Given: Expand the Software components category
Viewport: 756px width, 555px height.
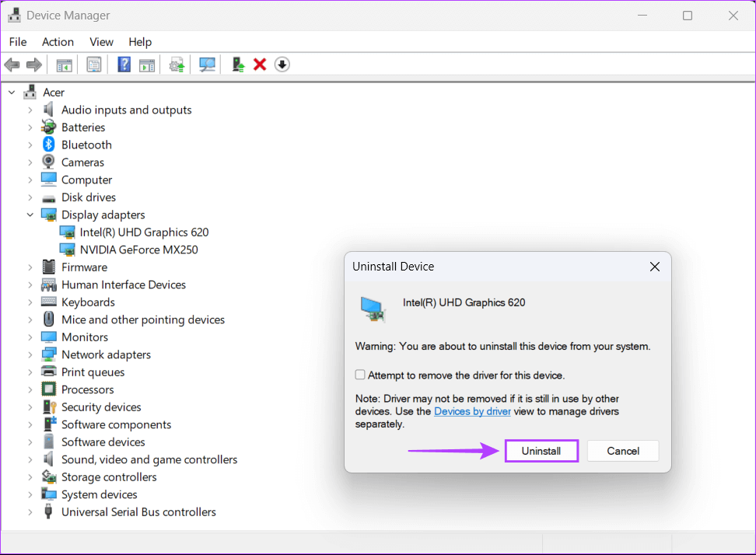Looking at the screenshot, I should [30, 424].
